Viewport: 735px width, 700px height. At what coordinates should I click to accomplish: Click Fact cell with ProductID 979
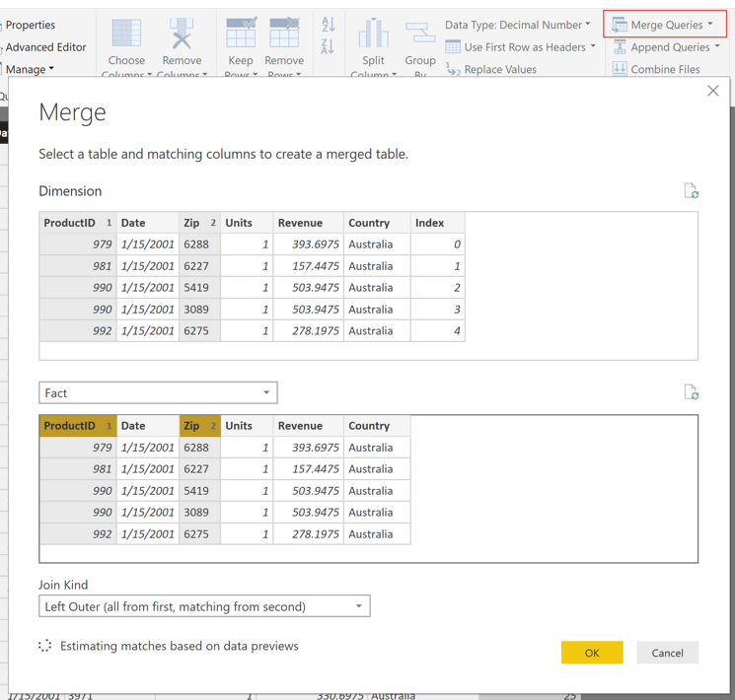[78, 448]
